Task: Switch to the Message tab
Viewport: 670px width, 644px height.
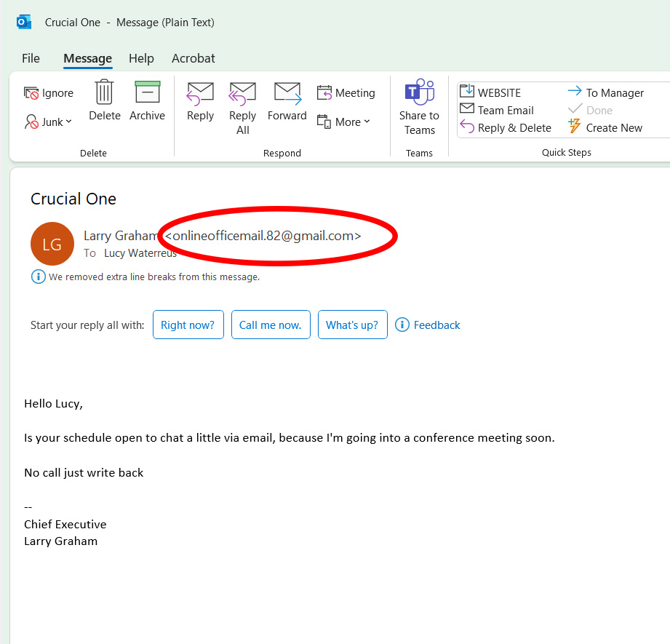Action: pyautogui.click(x=87, y=58)
